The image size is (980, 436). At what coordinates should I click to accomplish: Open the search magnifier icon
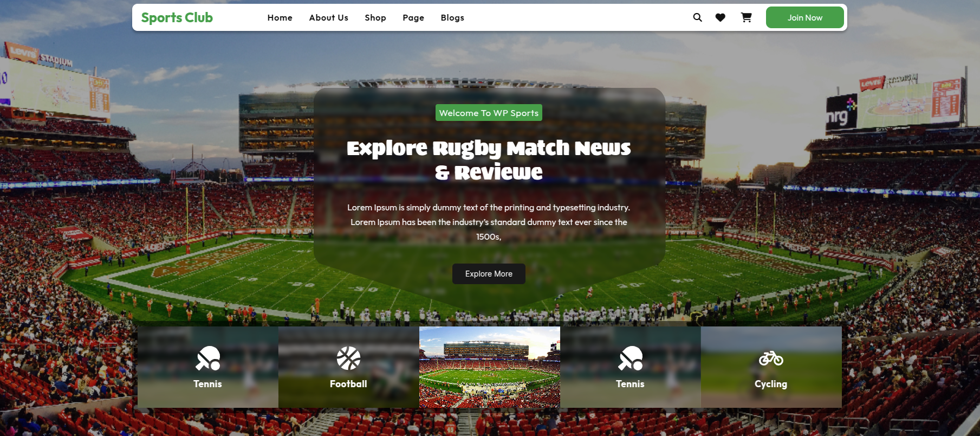697,17
